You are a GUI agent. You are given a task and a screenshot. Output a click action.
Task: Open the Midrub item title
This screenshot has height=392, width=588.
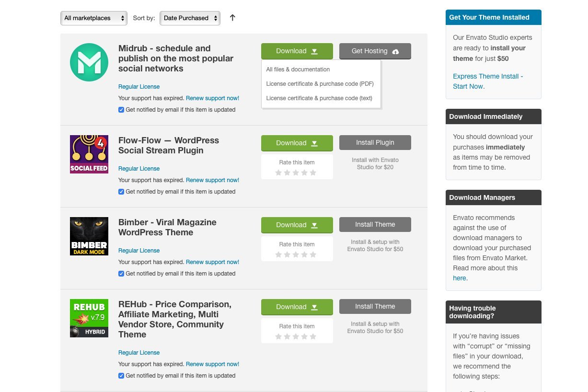coord(176,58)
